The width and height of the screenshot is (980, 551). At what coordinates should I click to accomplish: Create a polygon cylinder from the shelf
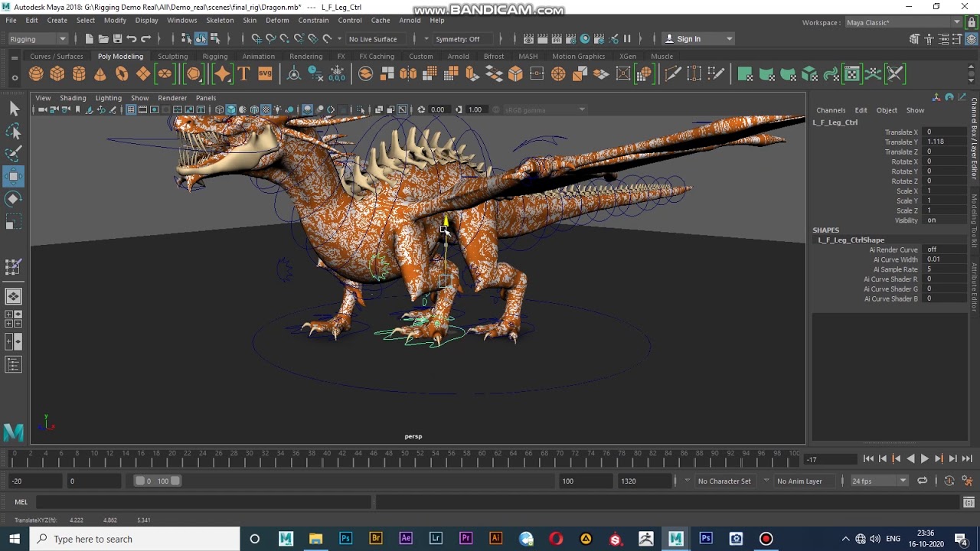point(79,73)
